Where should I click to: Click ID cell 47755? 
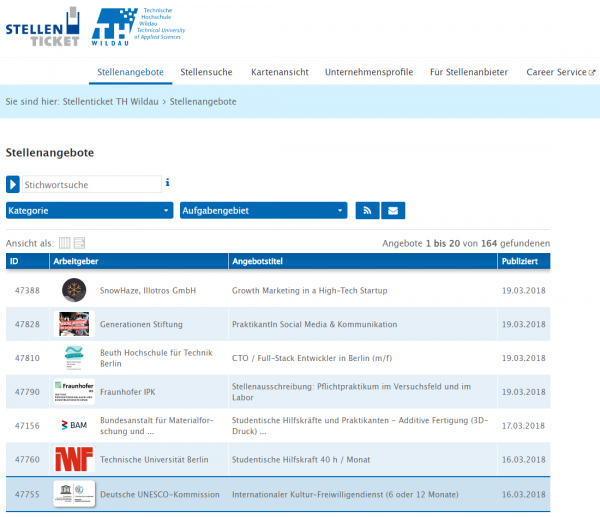point(27,494)
